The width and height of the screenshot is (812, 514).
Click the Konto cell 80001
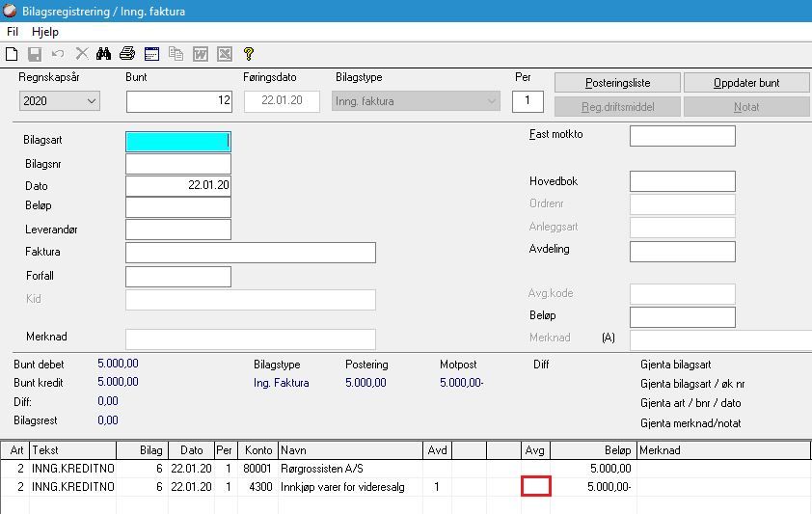click(x=257, y=469)
